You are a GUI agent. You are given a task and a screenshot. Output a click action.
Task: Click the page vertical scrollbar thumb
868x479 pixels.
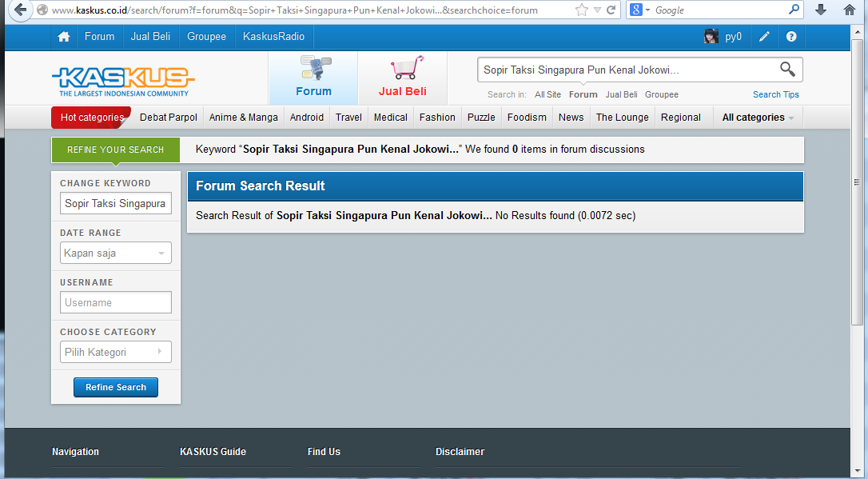857,182
